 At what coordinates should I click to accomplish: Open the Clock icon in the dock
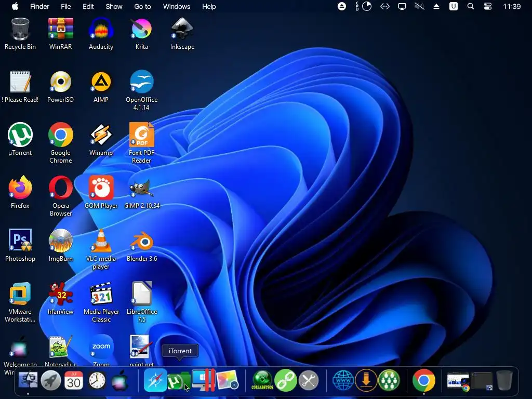coord(97,381)
